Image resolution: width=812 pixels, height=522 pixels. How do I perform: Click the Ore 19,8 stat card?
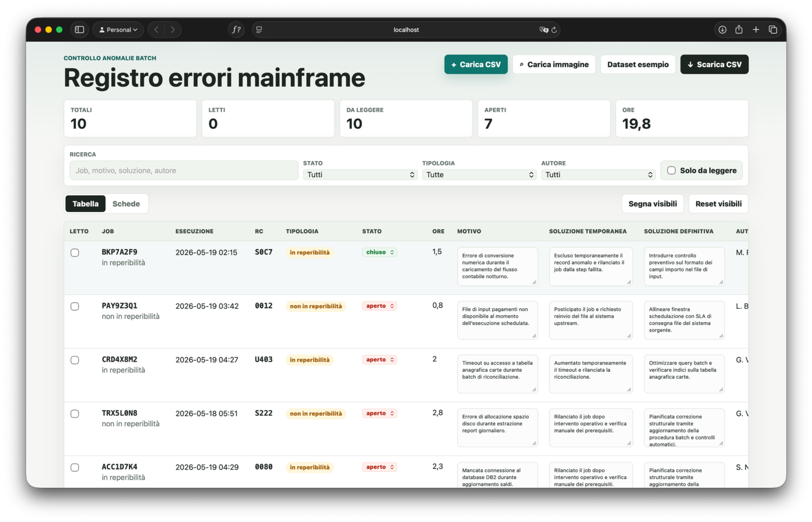[681, 118]
